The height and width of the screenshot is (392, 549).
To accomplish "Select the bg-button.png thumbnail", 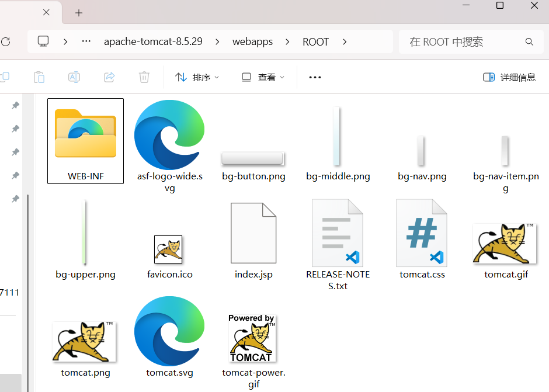I will (x=253, y=158).
